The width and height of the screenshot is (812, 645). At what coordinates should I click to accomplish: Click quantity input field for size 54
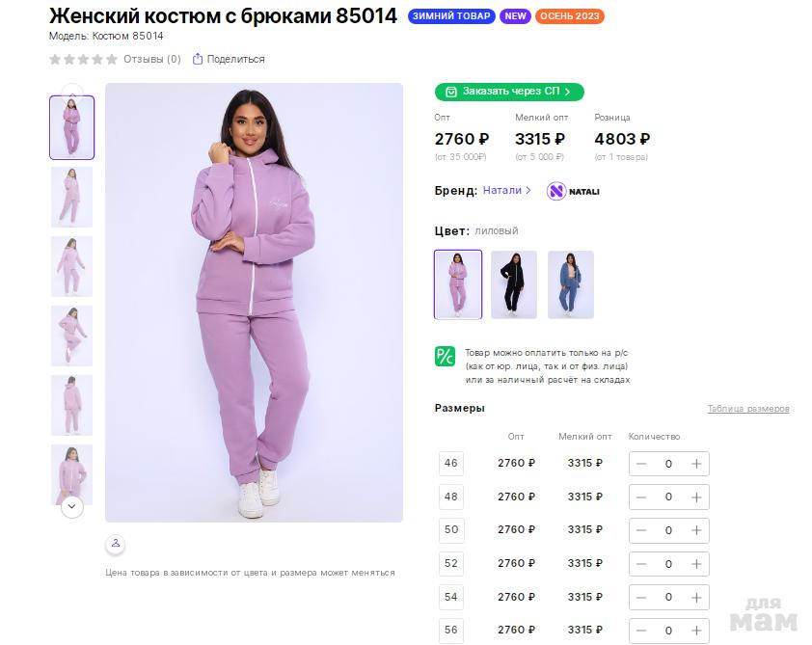[668, 597]
